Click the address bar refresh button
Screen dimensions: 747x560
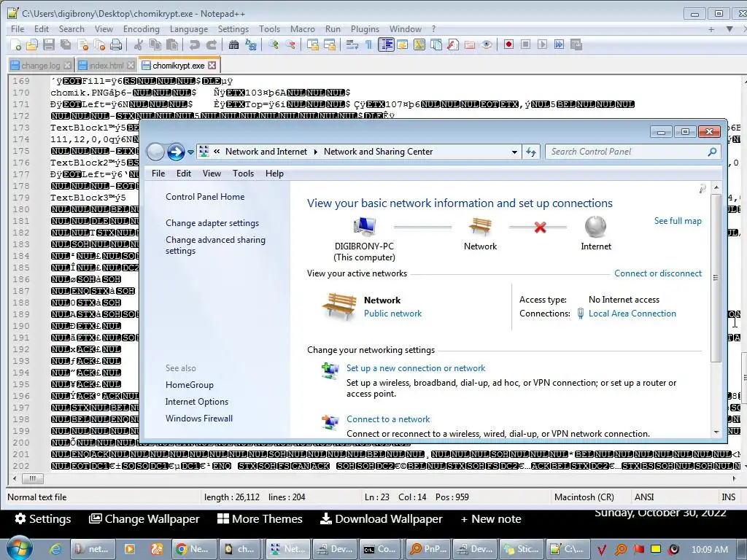[531, 152]
